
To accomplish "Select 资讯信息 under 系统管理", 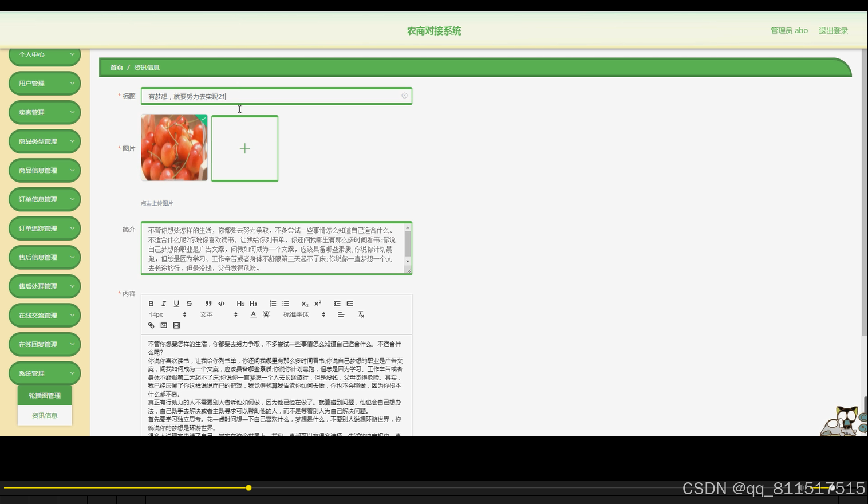I will pos(44,415).
